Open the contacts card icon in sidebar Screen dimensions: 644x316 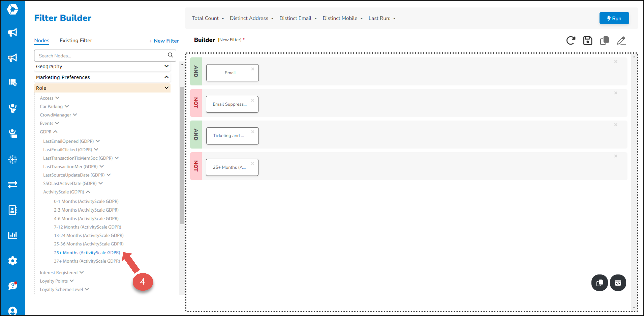coord(13,210)
